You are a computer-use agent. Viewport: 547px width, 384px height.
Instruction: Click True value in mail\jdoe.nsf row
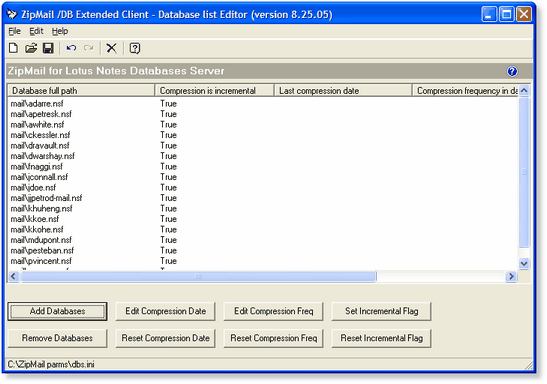(x=168, y=188)
